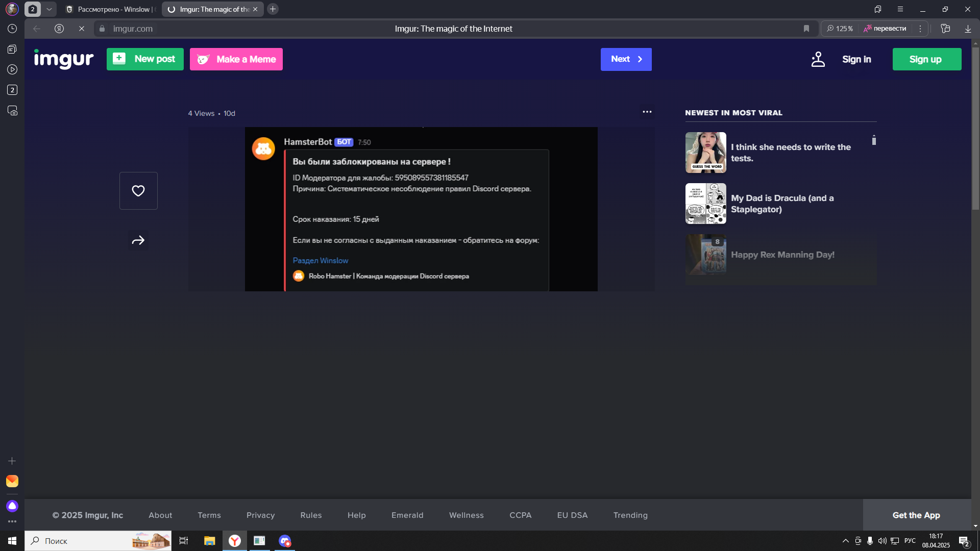Click the sidebar three-dot more icon
Screen dimensions: 980x551
12,521
